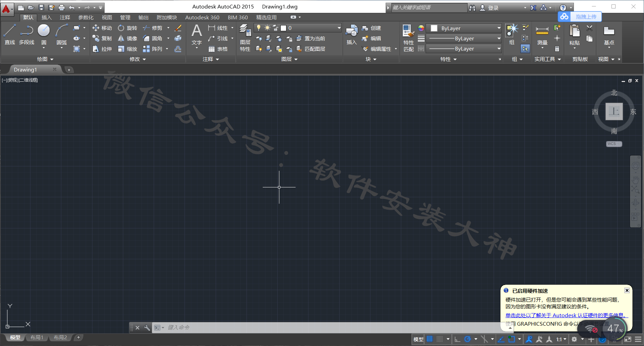Click the 拖拽上传 upload button
Viewport: 644px width, 346px height.
pyautogui.click(x=580, y=17)
